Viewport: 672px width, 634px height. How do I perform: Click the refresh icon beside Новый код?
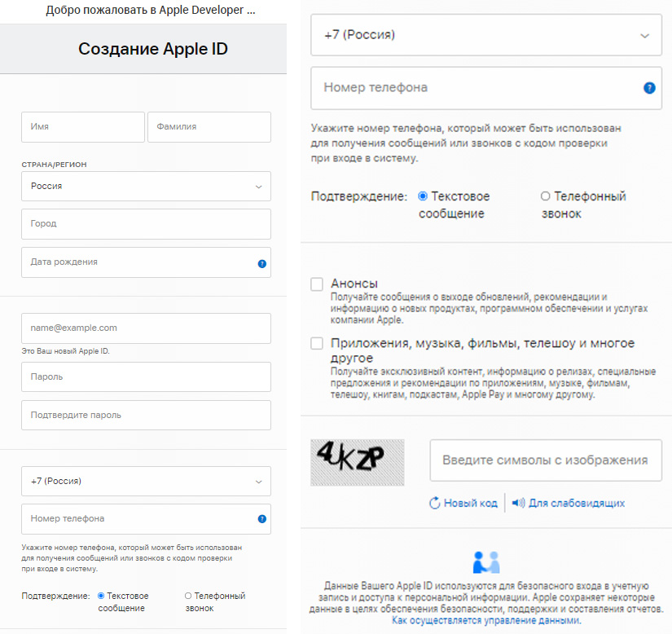435,503
